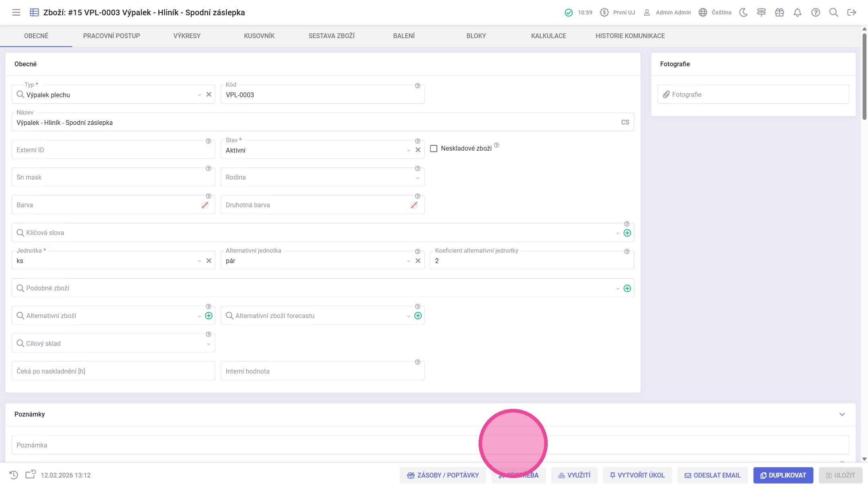Image resolution: width=868 pixels, height=488 pixels.
Task: Click the Externí ID input field
Action: pyautogui.click(x=108, y=150)
